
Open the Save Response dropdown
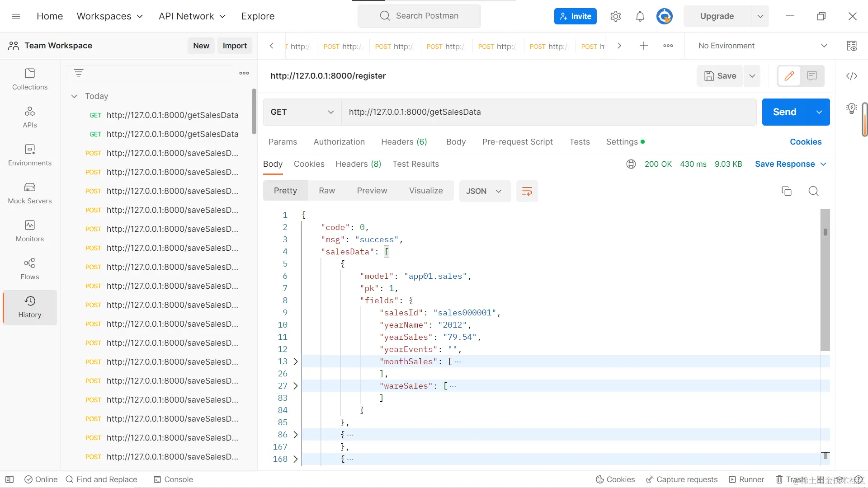pyautogui.click(x=791, y=164)
